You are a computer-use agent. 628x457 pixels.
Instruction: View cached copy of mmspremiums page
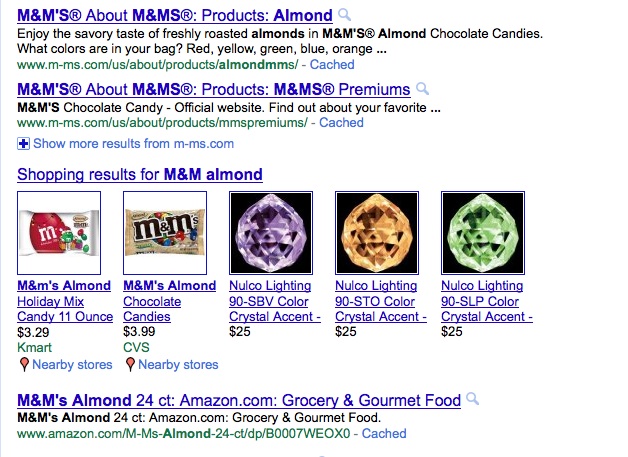click(341, 123)
